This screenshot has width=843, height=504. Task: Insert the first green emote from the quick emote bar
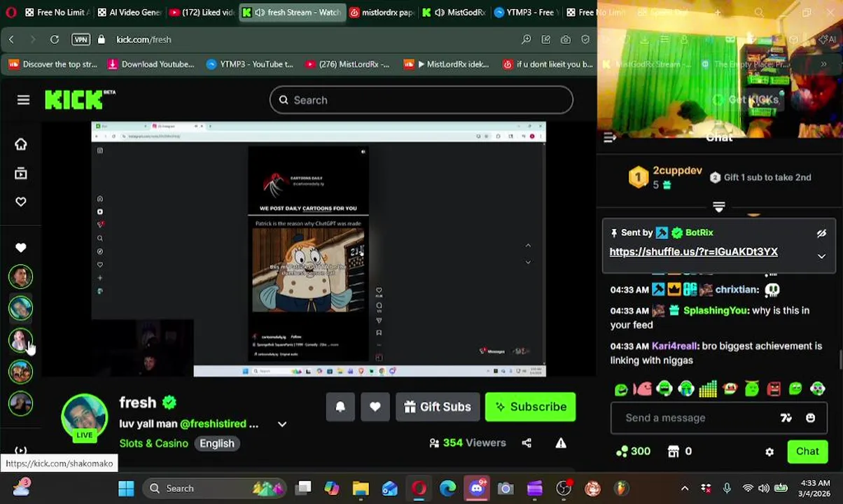pos(621,388)
